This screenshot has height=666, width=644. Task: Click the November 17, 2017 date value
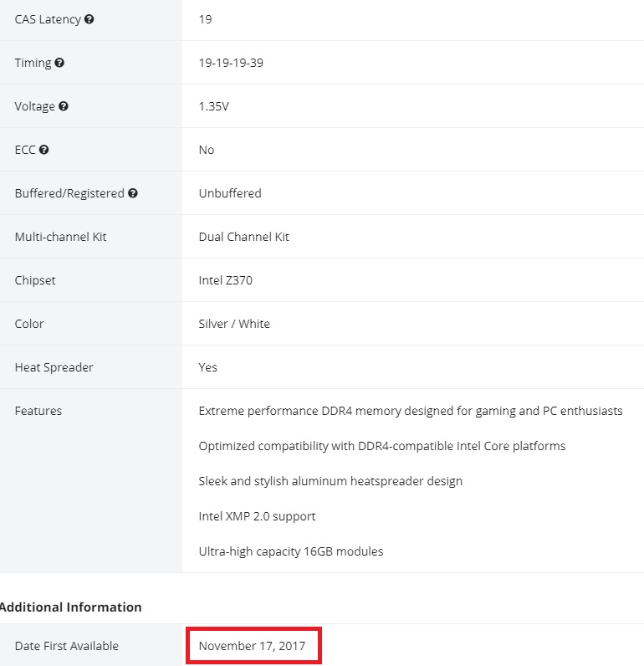(252, 646)
